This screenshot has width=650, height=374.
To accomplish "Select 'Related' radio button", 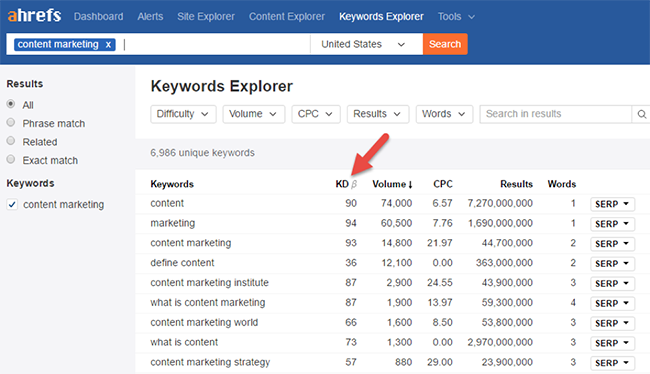I will (x=11, y=141).
